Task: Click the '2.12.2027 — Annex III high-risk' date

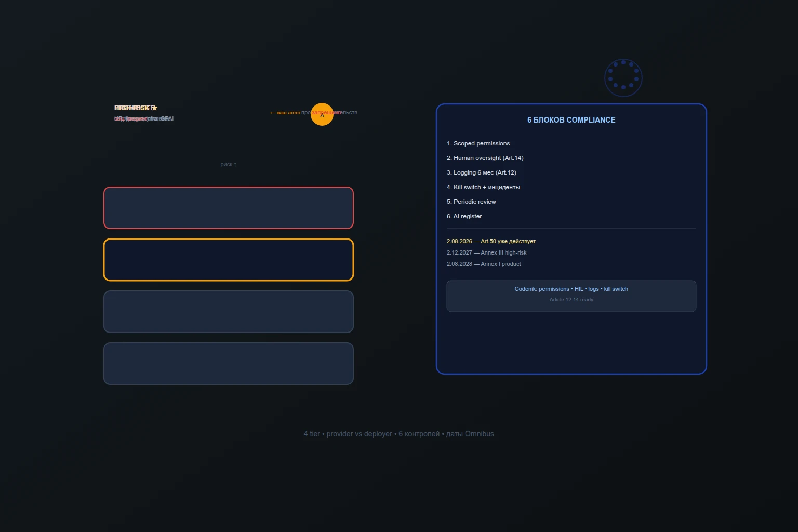Action: coord(487,252)
